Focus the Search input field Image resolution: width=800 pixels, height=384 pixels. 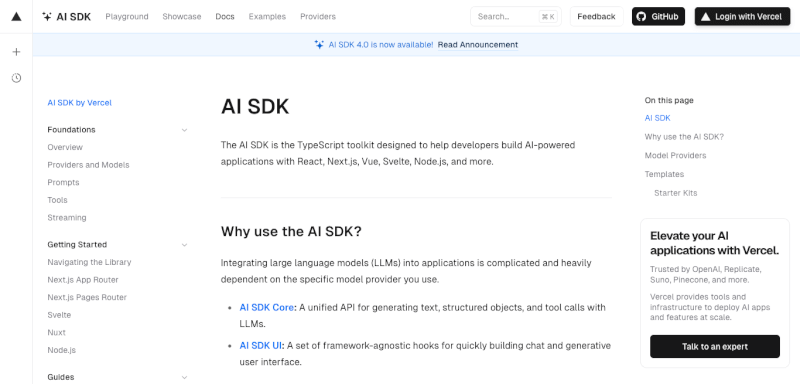point(515,16)
